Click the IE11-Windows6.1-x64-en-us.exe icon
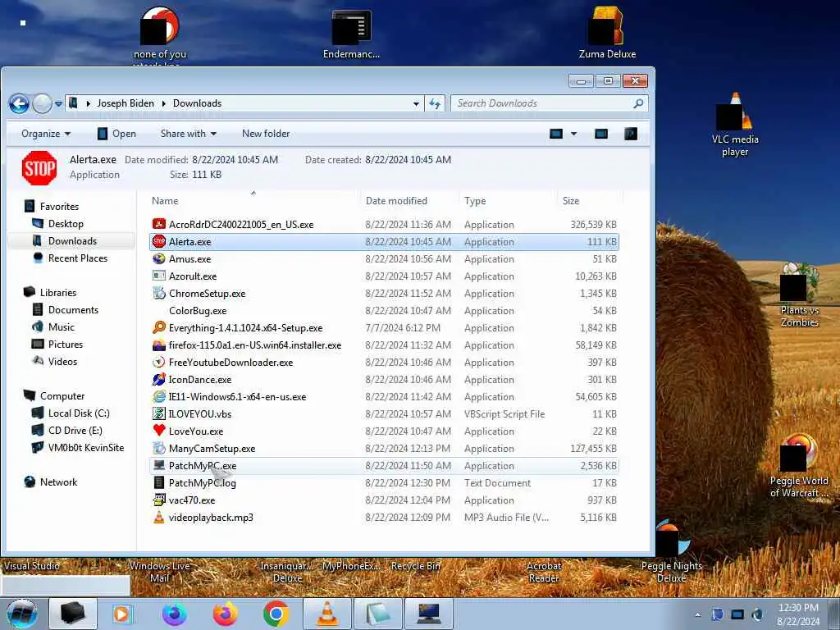 point(158,396)
